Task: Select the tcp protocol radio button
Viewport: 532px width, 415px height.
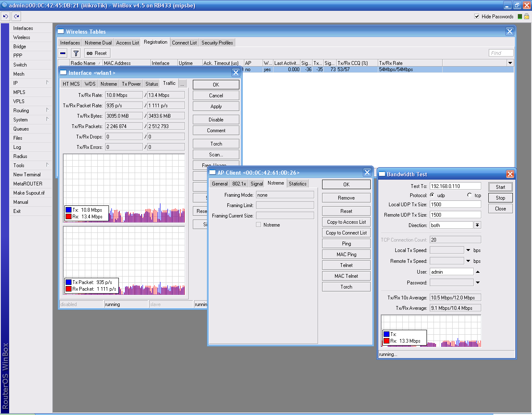Action: click(x=470, y=195)
